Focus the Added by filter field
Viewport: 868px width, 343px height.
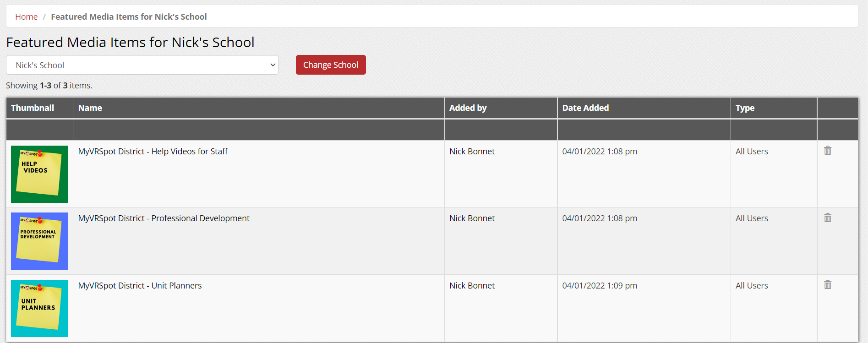click(x=501, y=130)
